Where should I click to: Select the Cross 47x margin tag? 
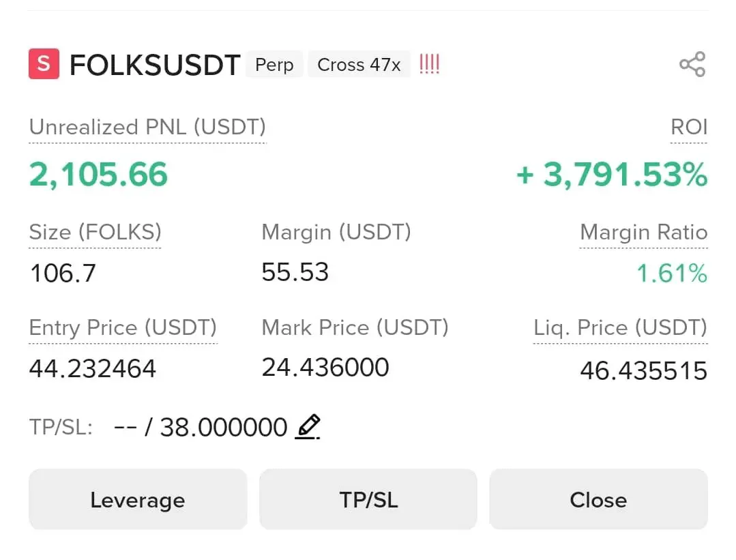(x=359, y=65)
